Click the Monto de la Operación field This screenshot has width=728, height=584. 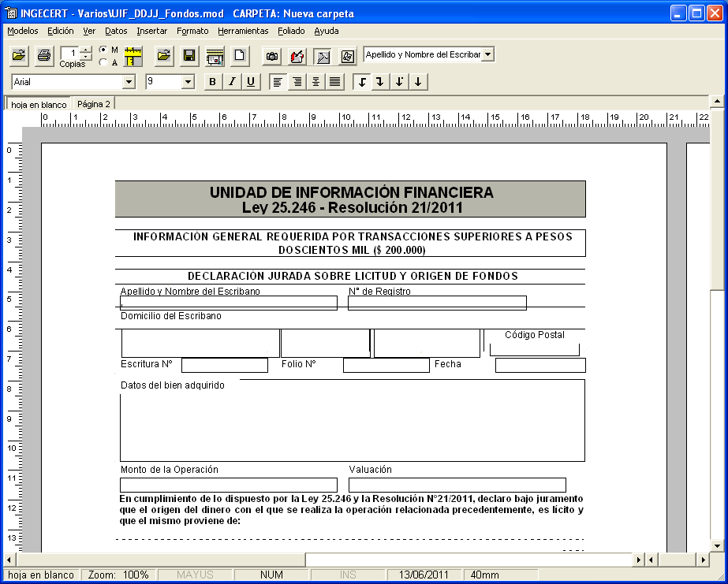(229, 485)
